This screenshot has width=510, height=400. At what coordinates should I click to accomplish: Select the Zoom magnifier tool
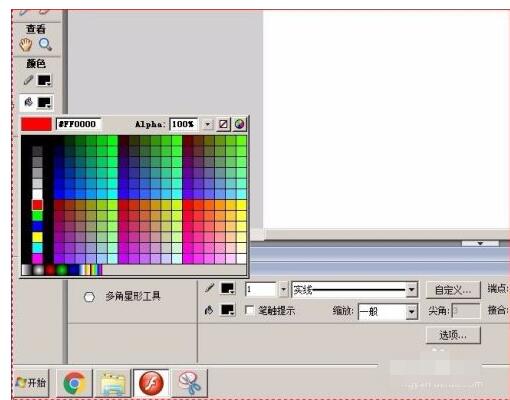coord(45,44)
